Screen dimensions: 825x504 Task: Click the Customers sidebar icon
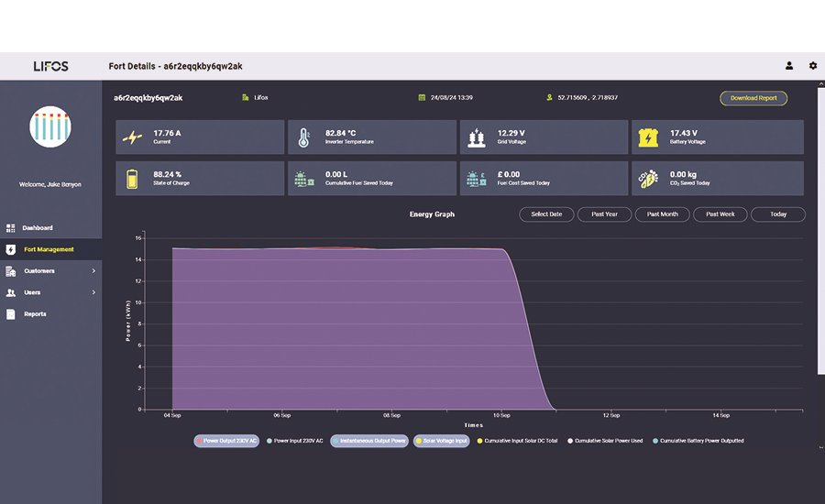10,271
